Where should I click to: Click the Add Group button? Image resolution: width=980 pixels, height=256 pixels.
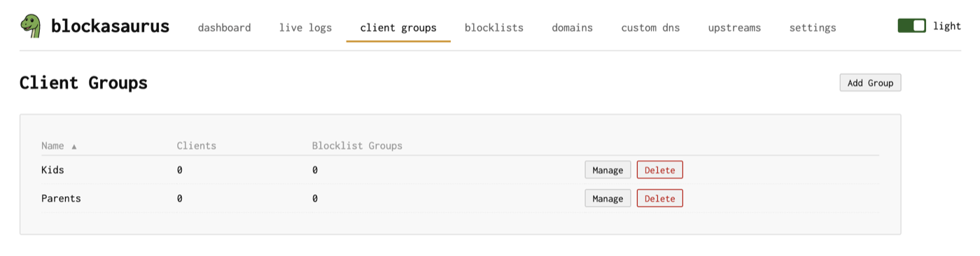coord(870,83)
